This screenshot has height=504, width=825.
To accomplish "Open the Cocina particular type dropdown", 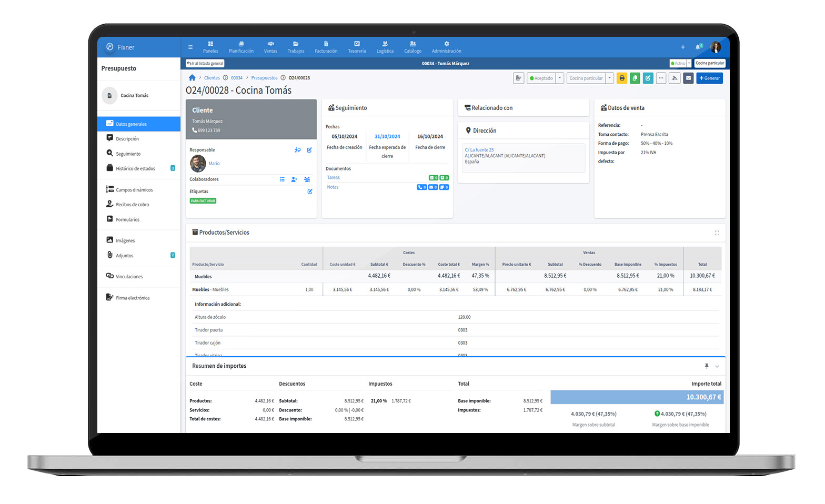I will [x=609, y=78].
